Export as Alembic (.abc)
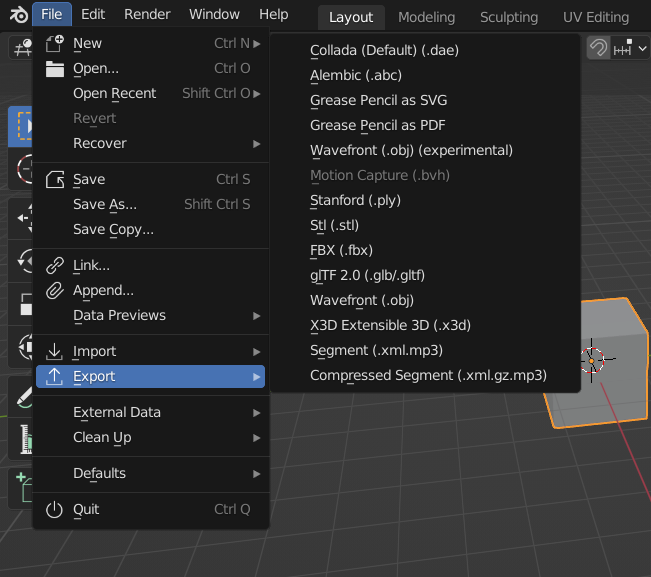 425,76
